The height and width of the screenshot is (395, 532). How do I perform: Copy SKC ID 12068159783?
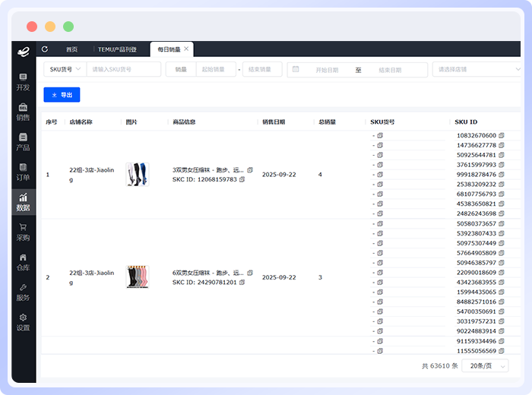(x=242, y=180)
